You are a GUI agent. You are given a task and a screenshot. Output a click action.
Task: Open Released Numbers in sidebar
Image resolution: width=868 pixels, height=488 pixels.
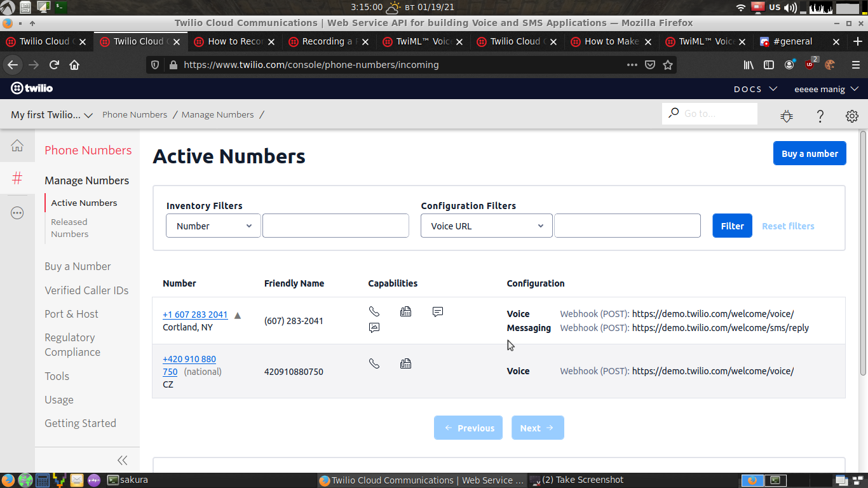pyautogui.click(x=70, y=228)
